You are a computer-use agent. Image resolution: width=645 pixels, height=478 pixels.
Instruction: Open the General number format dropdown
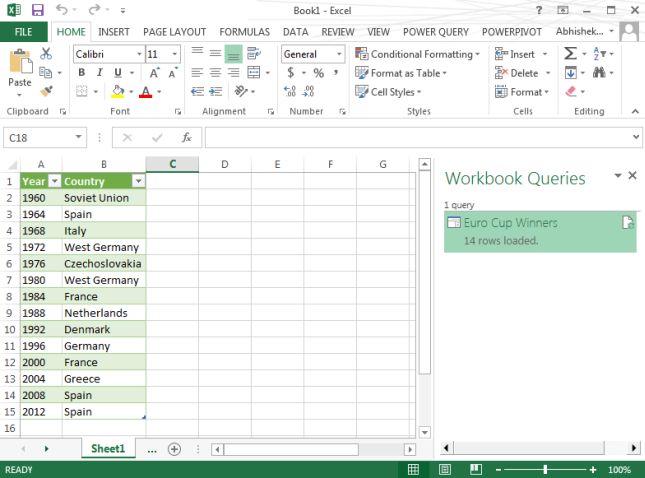(x=339, y=54)
